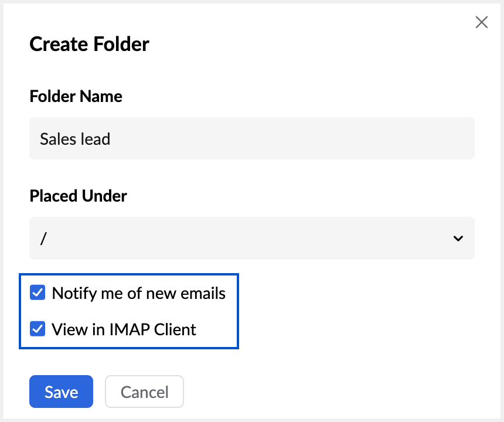This screenshot has width=504, height=422.
Task: Dismiss the dialog with Cancel
Action: 144,392
